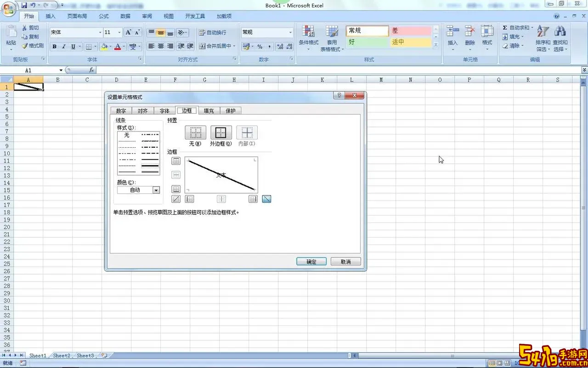Click the 取消 button in the dialog

coord(345,261)
